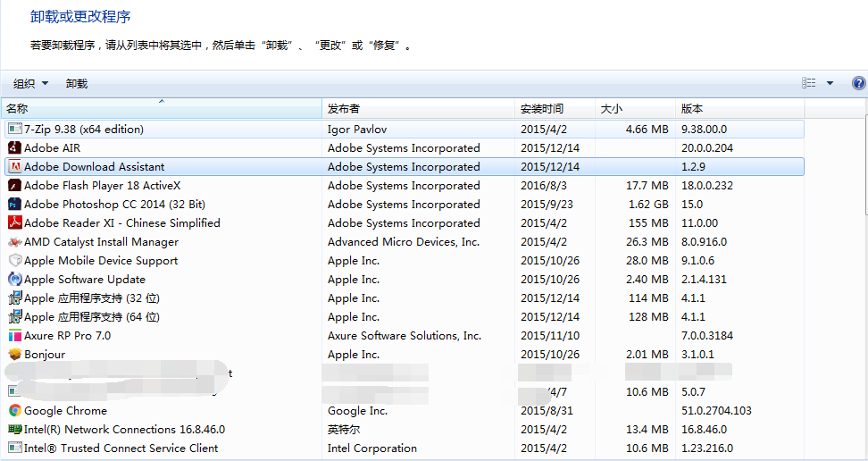Click the vertical scrollbar of the program list
The image size is (868, 461).
[x=864, y=166]
